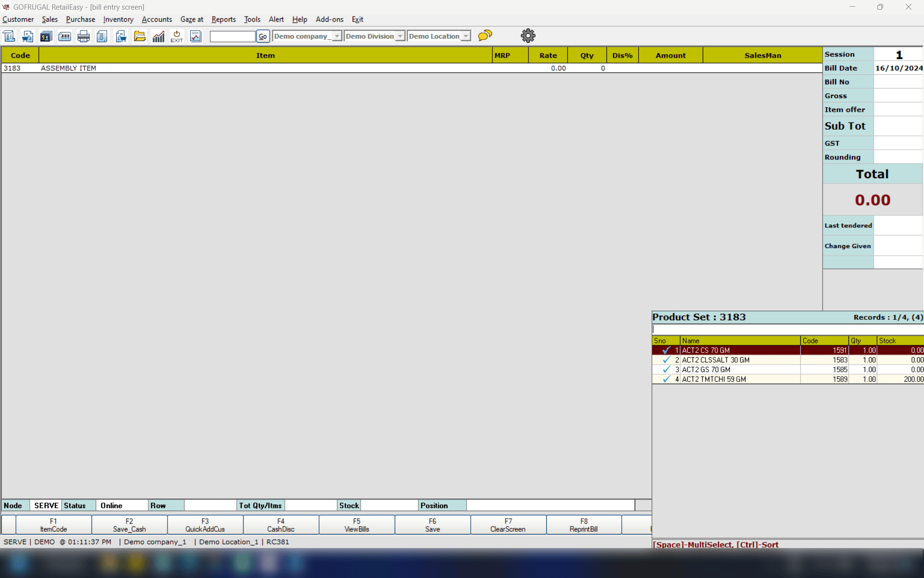Screen dimensions: 924x578
Task: Open the Reports menu
Action: pos(223,19)
